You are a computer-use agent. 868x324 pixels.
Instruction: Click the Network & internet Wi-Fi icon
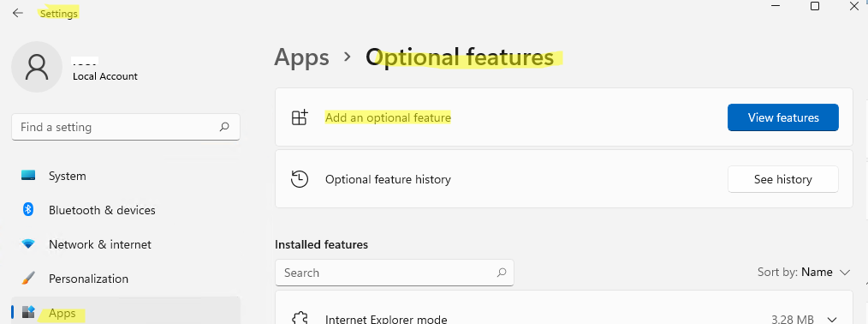click(28, 244)
